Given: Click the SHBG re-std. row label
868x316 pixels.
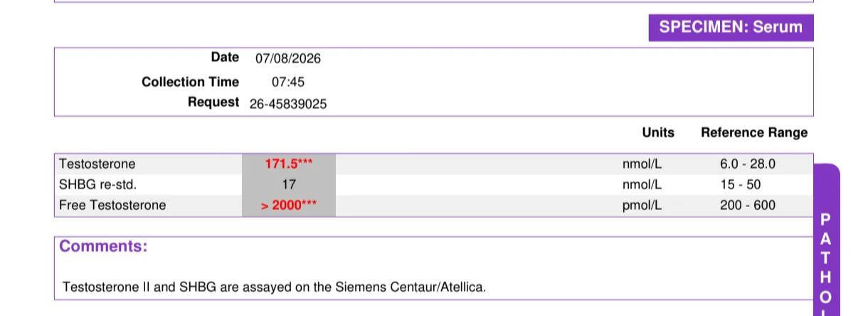Looking at the screenshot, I should (97, 185).
